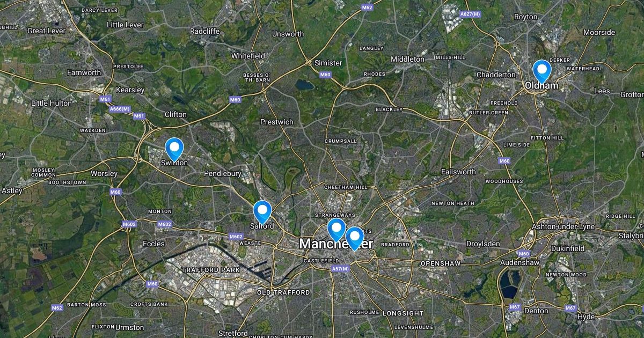Click the Farnworth map label
Screen dimensions: 644x338
84,72
